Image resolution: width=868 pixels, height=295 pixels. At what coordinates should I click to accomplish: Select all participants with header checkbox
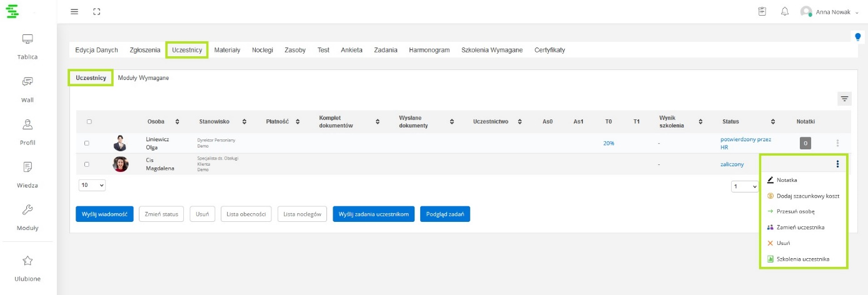tap(89, 122)
